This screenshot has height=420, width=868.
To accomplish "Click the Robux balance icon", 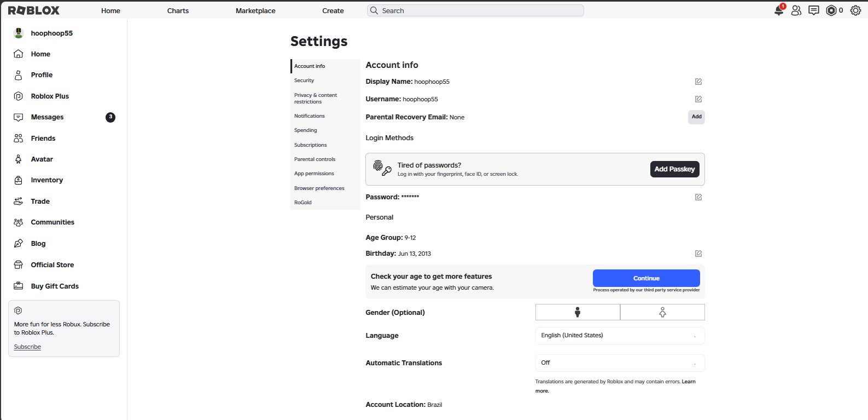I will [x=831, y=10].
